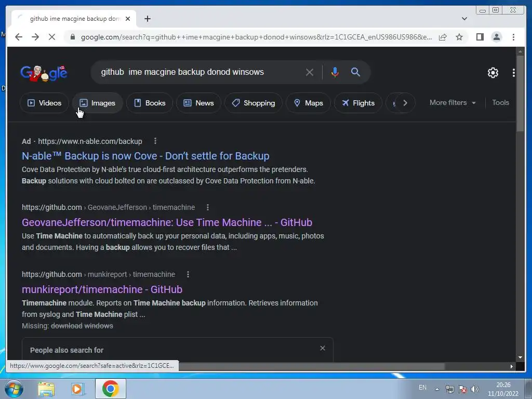Show hidden tray icons arrow
This screenshot has width=532, height=399.
437,389
